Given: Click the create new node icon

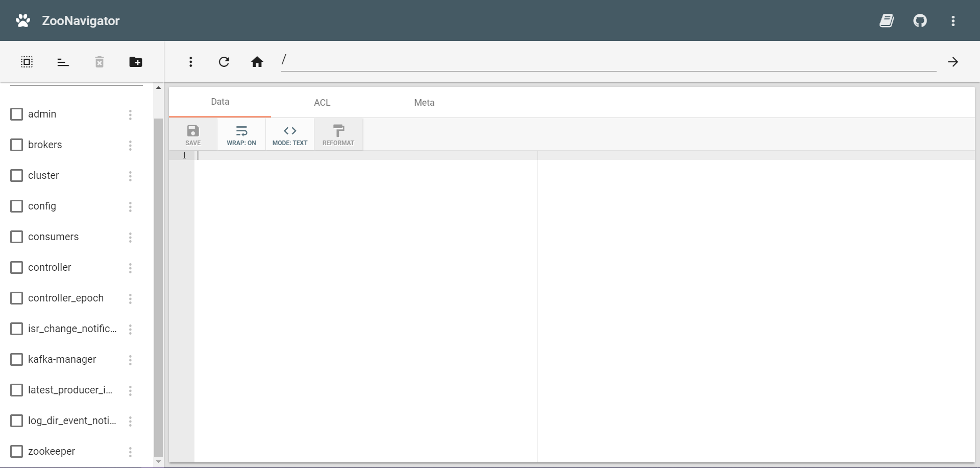Looking at the screenshot, I should pyautogui.click(x=136, y=62).
